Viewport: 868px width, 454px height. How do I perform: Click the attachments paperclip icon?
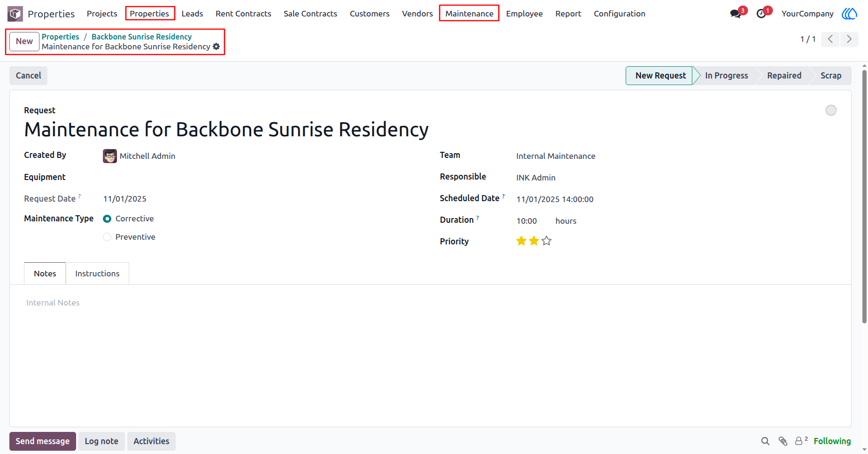click(x=783, y=441)
